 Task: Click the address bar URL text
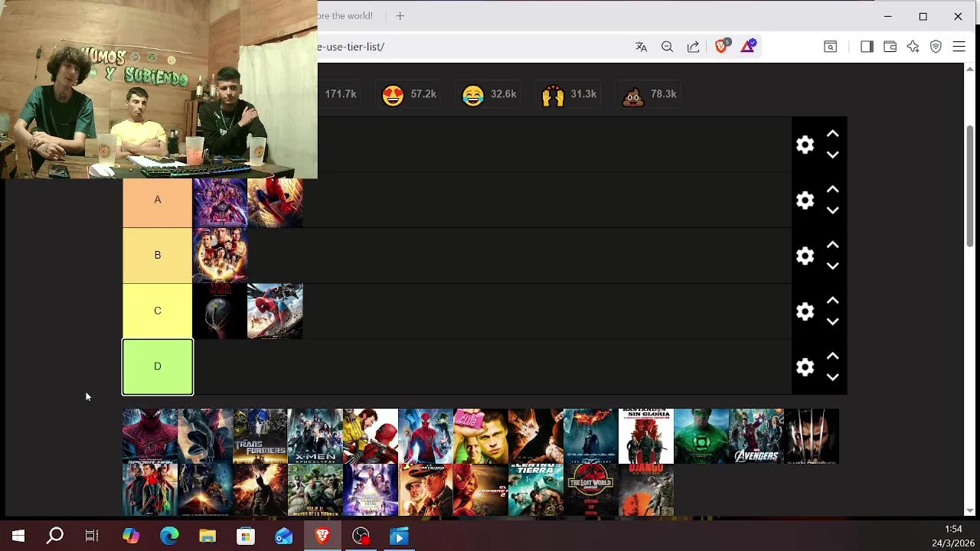pos(351,47)
